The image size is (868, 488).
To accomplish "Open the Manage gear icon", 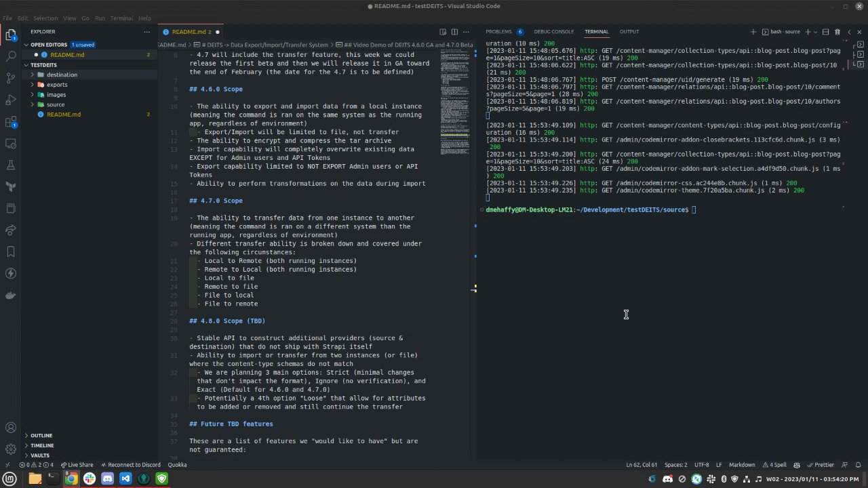I will (11, 449).
